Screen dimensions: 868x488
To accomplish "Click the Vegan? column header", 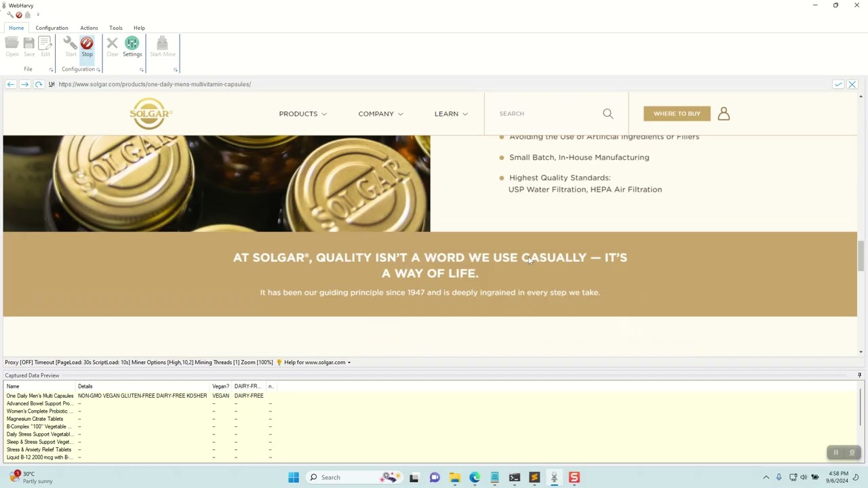I will [x=222, y=386].
